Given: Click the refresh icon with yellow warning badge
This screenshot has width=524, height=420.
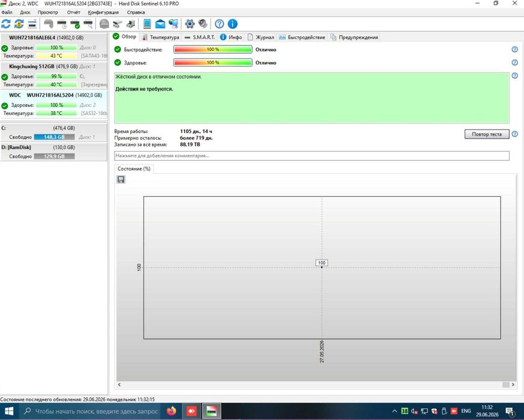Looking at the screenshot, I should tap(19, 24).
